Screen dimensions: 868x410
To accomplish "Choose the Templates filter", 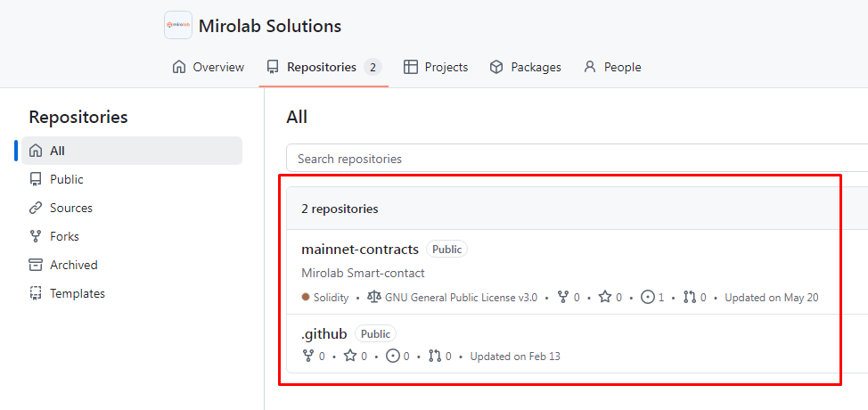I will coord(77,293).
